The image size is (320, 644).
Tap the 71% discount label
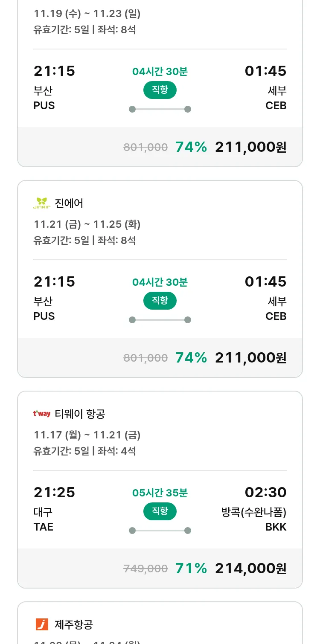coord(191,568)
